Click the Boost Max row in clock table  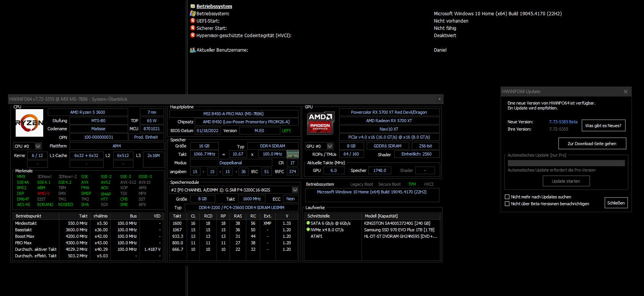(88, 236)
